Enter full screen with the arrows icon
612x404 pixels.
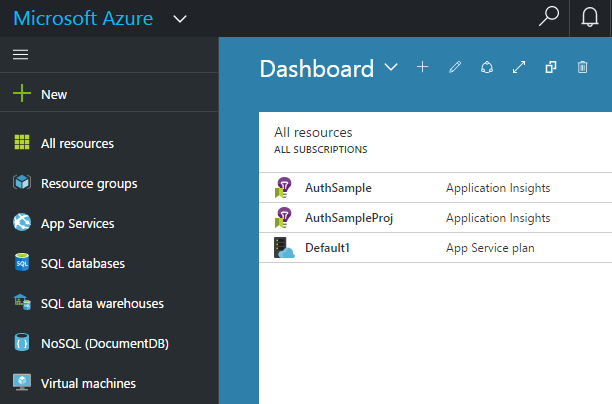pyautogui.click(x=518, y=67)
